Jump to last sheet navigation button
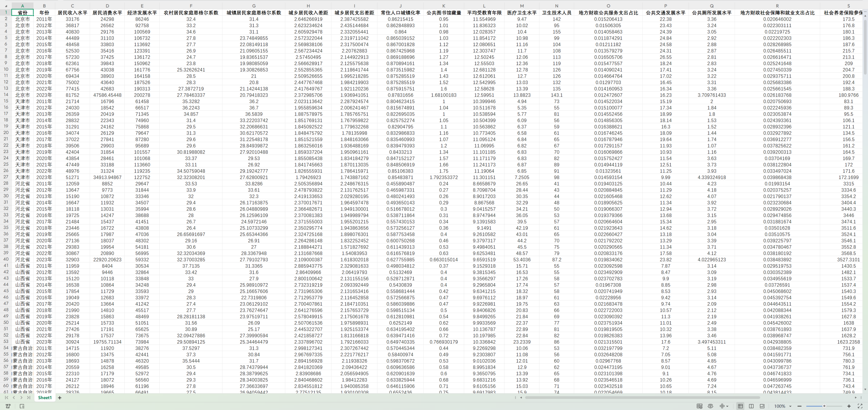Screen dimensions: 868x410 click(x=29, y=398)
